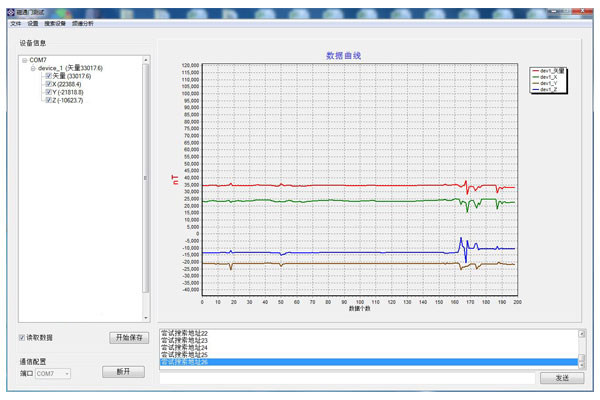Open the 文件 menu
Screen dimensions: 600x400
coord(15,22)
